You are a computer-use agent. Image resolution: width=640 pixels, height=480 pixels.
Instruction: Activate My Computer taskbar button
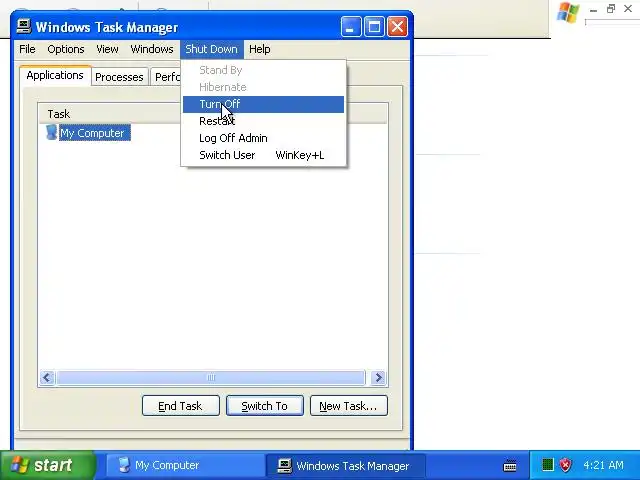[185, 465]
